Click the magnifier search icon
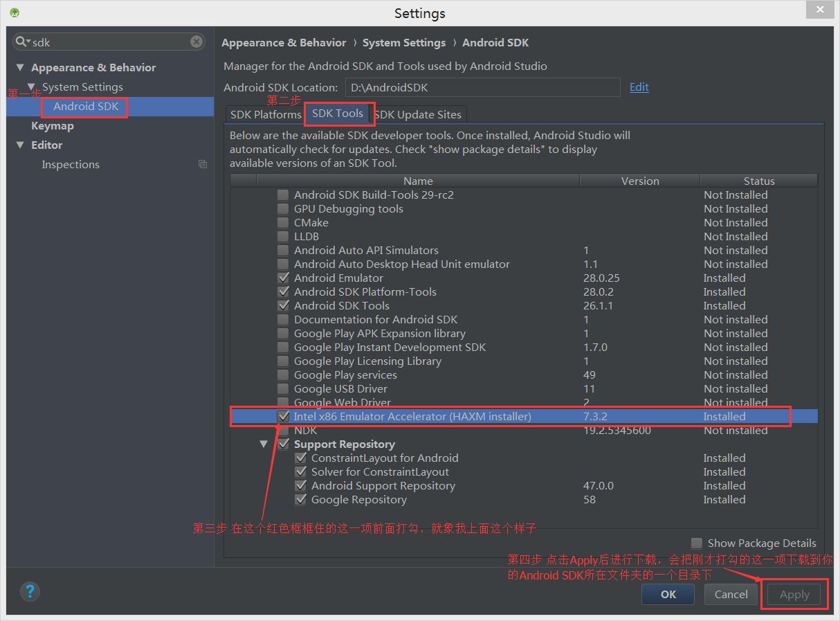 [x=22, y=42]
